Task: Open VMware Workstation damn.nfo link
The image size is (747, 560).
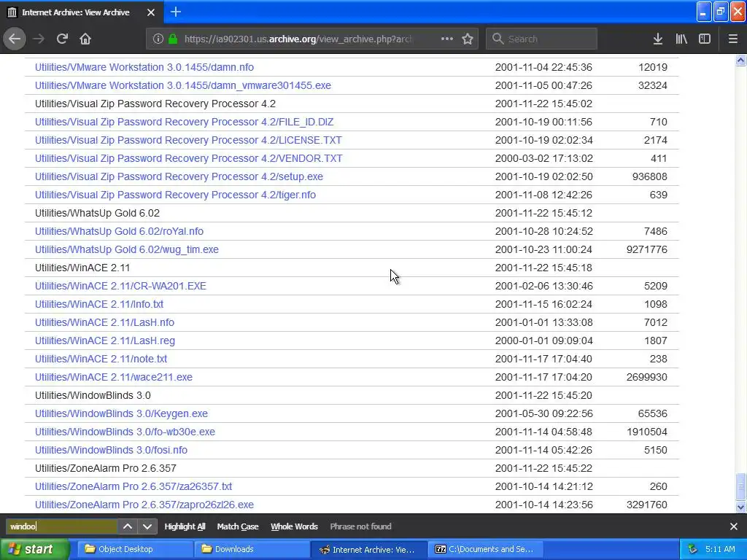Action: tap(144, 67)
